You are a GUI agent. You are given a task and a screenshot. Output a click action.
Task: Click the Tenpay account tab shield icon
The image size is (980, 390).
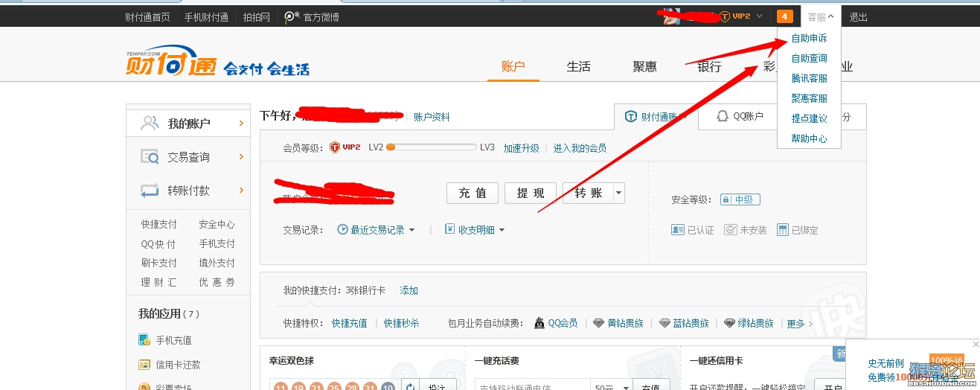point(631,117)
